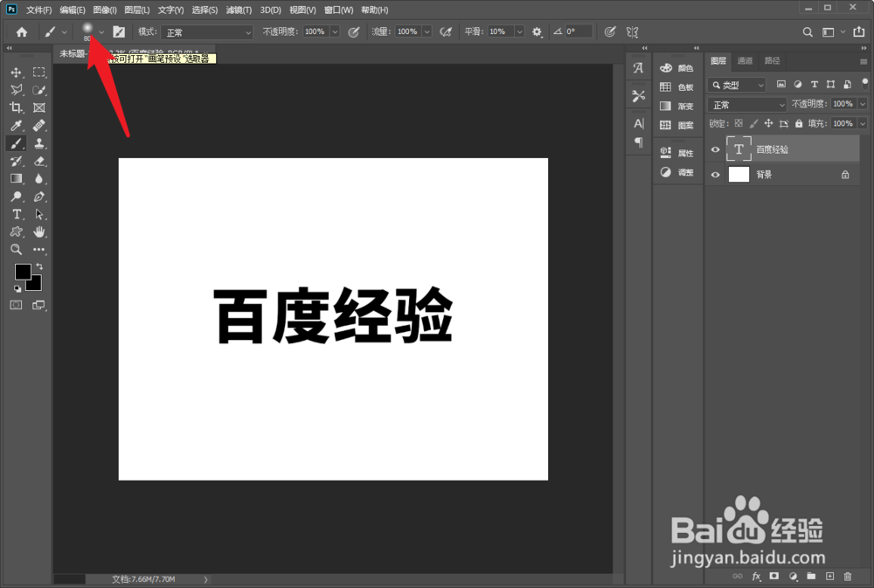The height and width of the screenshot is (588, 874).
Task: Open the 图像(I) menu
Action: pos(105,10)
